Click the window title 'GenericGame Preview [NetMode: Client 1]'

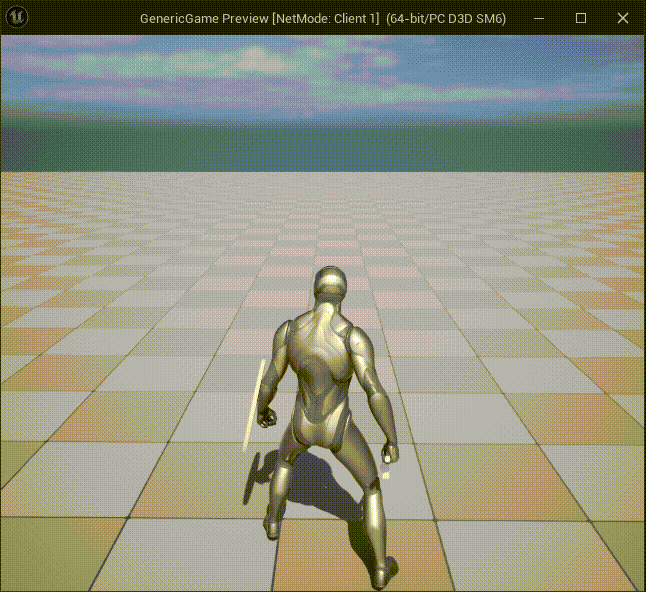tap(260, 19)
